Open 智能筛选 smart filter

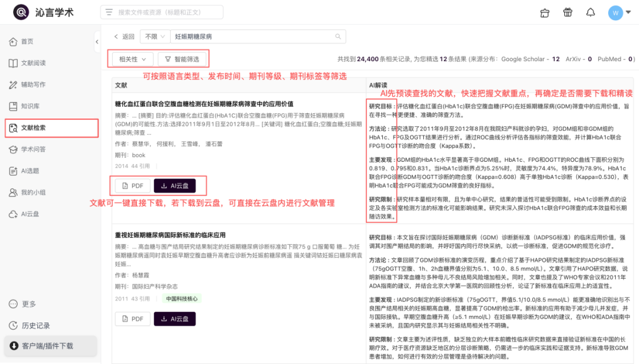tap(183, 59)
